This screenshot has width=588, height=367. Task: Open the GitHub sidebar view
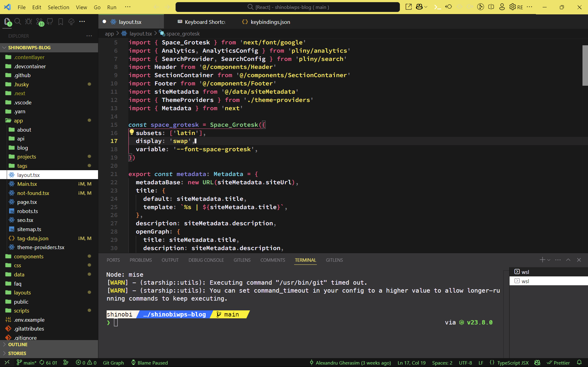click(50, 22)
